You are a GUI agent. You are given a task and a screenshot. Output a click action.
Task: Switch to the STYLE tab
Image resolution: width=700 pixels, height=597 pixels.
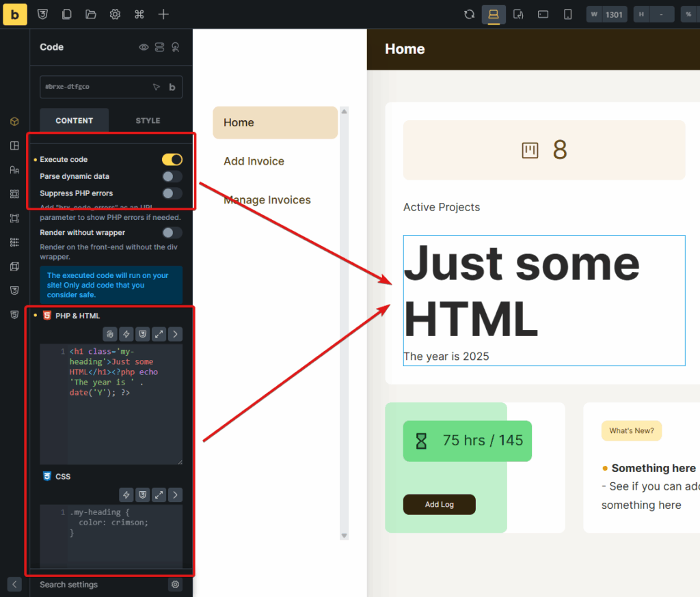coord(147,120)
